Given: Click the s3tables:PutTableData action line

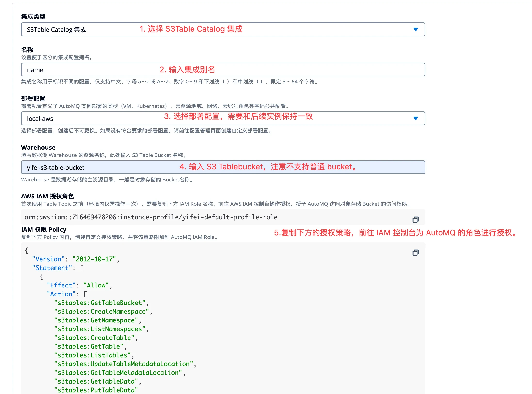Looking at the screenshot, I should coord(96,390).
